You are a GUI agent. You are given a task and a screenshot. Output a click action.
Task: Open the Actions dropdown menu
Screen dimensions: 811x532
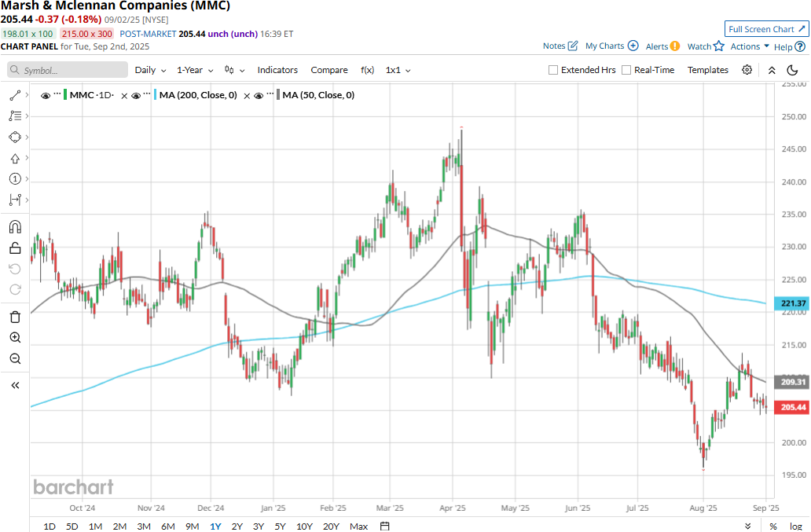tap(750, 46)
